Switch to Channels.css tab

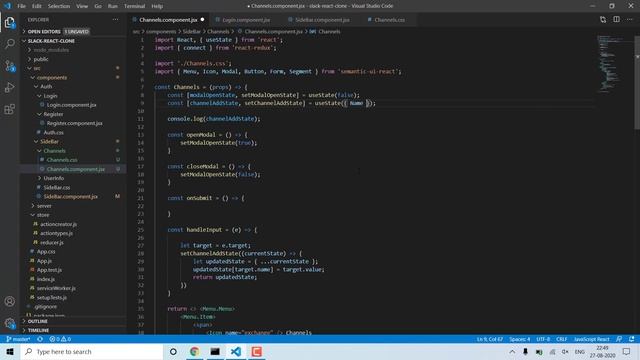click(389, 20)
